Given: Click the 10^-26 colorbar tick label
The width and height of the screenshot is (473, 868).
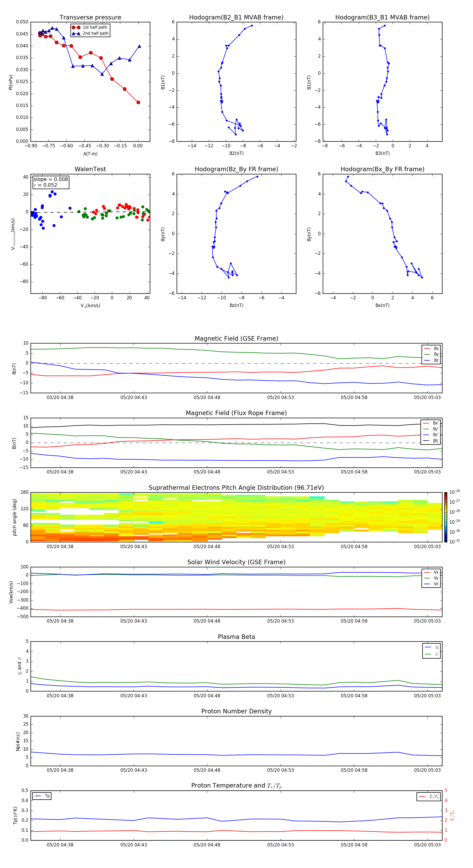Looking at the screenshot, I should pos(455,492).
